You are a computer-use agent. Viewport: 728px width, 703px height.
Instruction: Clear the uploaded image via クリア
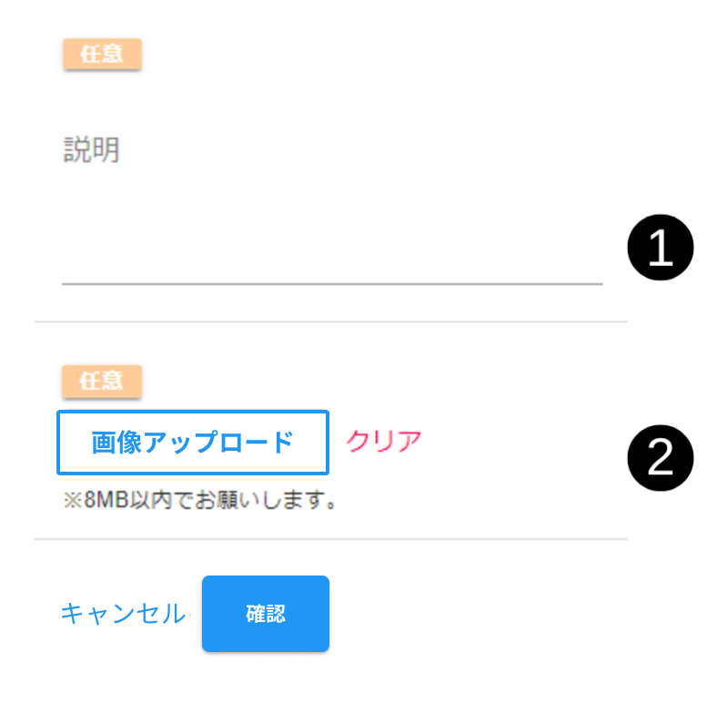coord(383,442)
